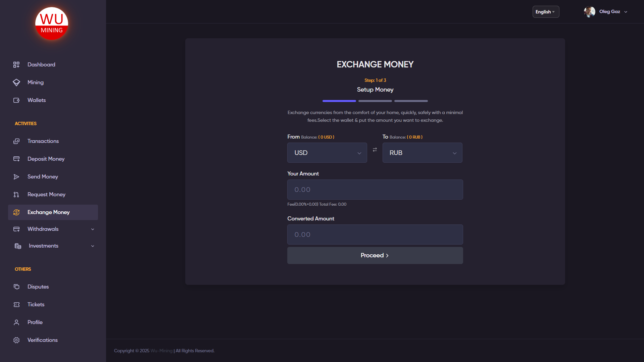
Task: Click the Wallets icon in sidebar
Action: coord(16,100)
